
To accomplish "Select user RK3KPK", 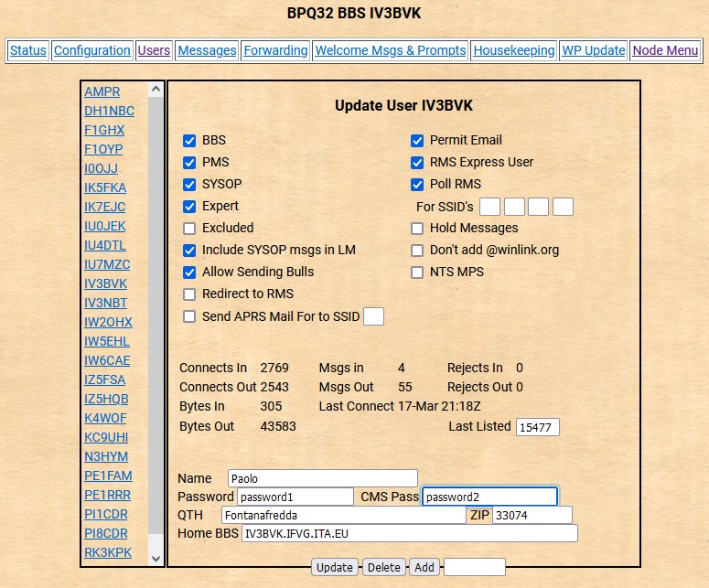I will coord(108,552).
